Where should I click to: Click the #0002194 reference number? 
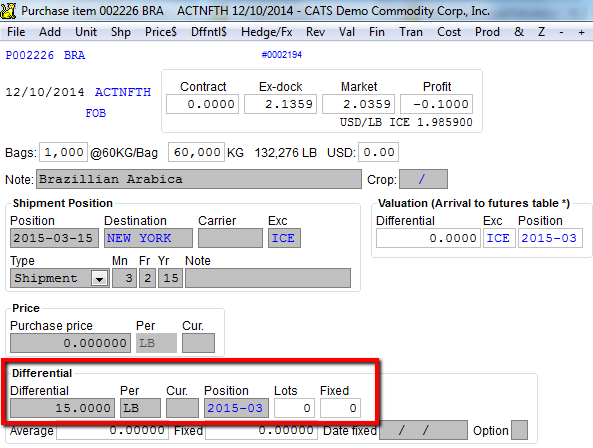(x=282, y=55)
